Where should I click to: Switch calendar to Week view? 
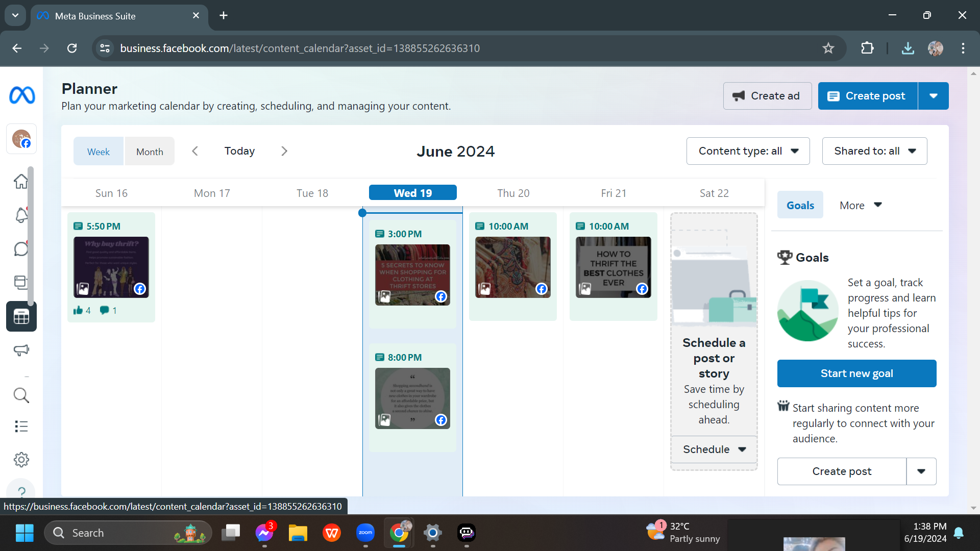(x=99, y=152)
